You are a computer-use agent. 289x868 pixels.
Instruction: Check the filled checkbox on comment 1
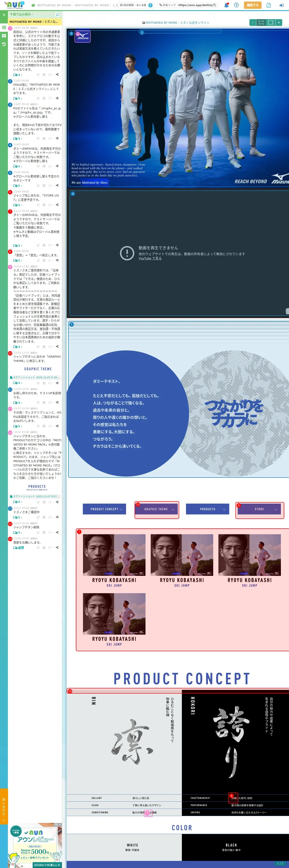pos(44,75)
